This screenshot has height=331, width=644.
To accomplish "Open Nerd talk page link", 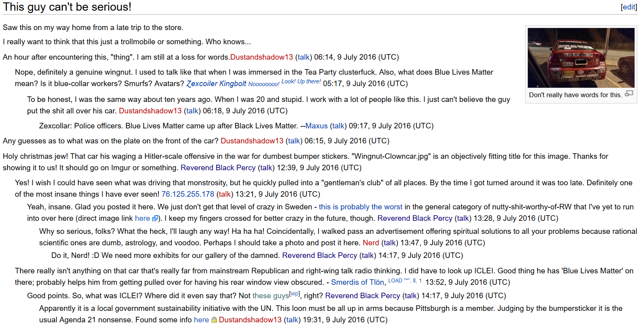I will pyautogui.click(x=389, y=243).
